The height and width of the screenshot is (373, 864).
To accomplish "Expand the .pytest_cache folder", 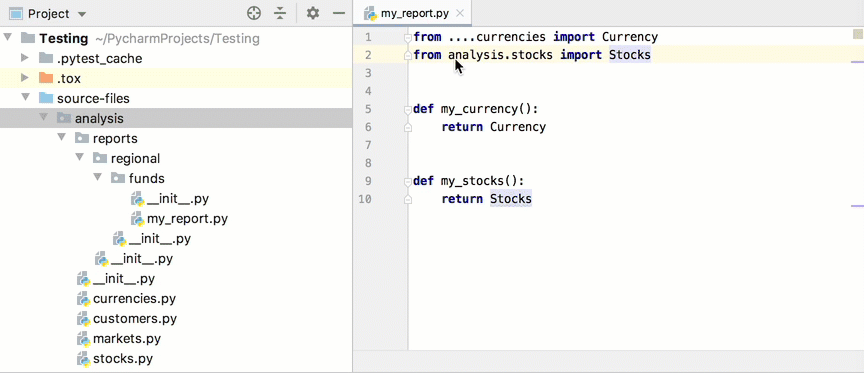I will 25,57.
